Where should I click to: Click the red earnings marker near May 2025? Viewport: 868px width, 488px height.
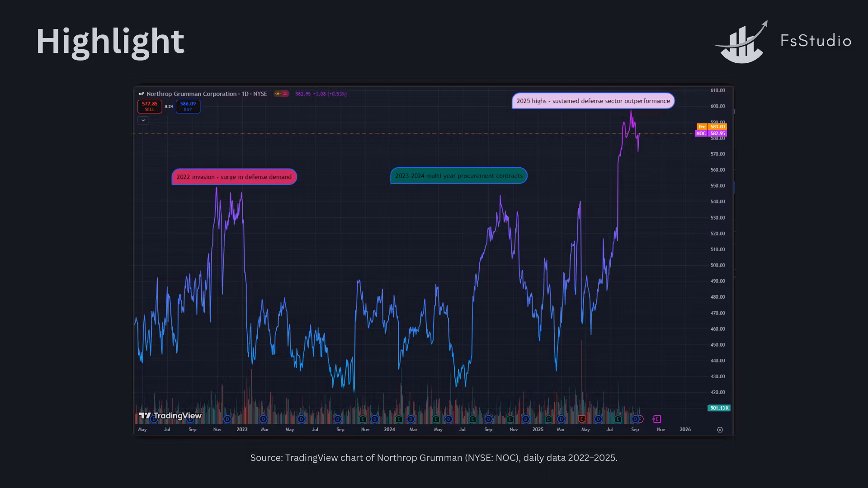point(582,419)
